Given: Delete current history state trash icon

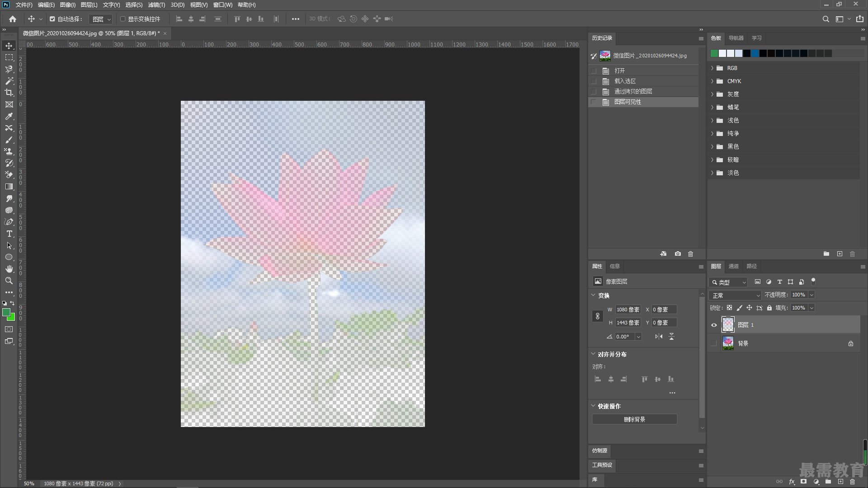Looking at the screenshot, I should click(690, 254).
